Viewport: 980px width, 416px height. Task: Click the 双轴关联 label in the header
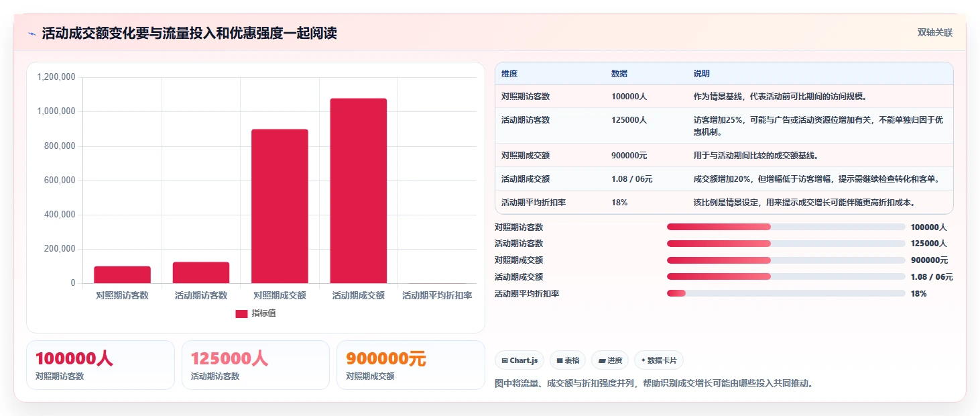(x=935, y=33)
